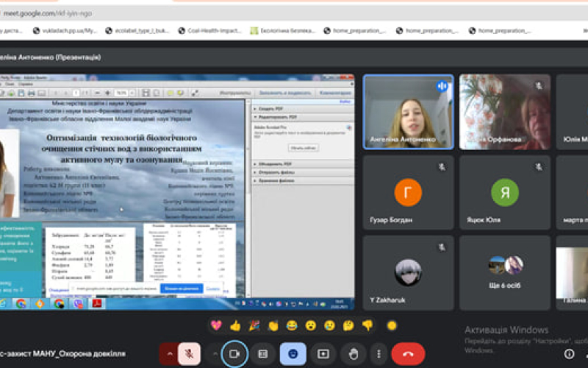Image resolution: width=588 pixels, height=368 pixels.
Task: Open the meeting details info icon
Action: coord(569,354)
